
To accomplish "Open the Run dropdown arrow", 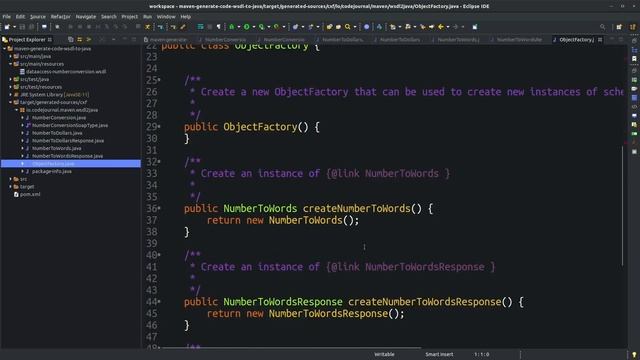I will [254, 27].
